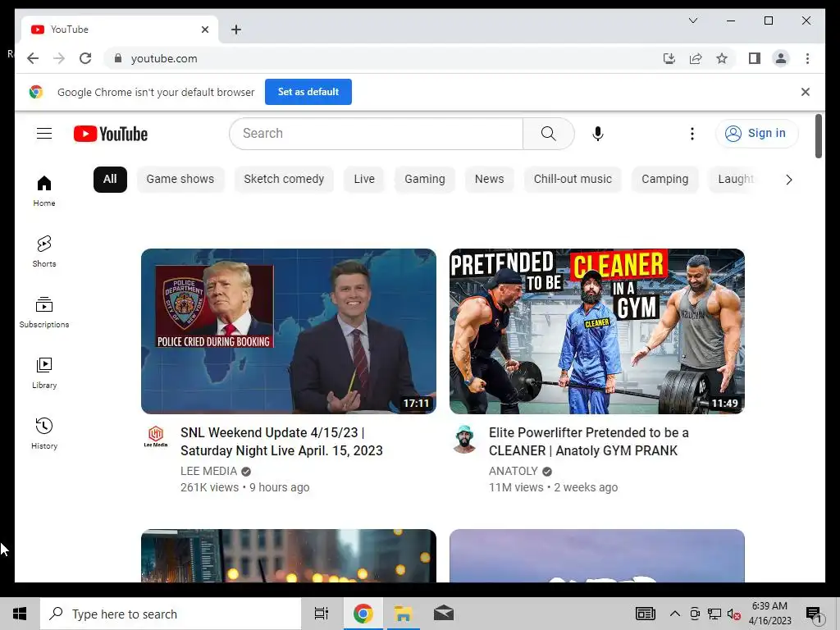Viewport: 840px width, 630px height.
Task: Open ANATOLY channel name
Action: tap(514, 471)
